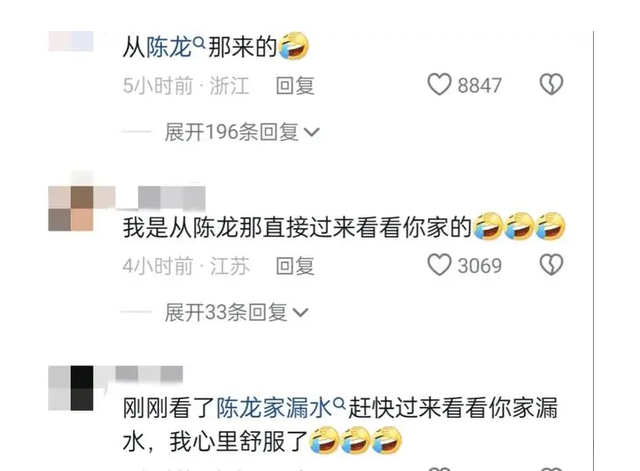Reply to the 4小时前 江苏 comment
The height and width of the screenshot is (471, 640).
coord(295,266)
